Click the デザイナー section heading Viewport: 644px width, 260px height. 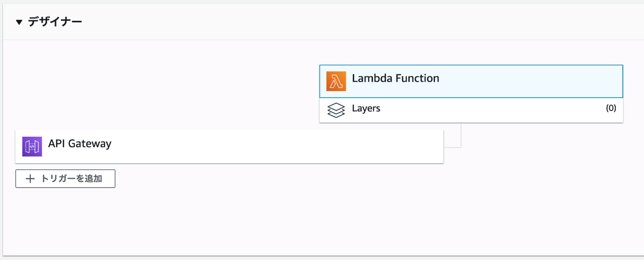point(55,22)
